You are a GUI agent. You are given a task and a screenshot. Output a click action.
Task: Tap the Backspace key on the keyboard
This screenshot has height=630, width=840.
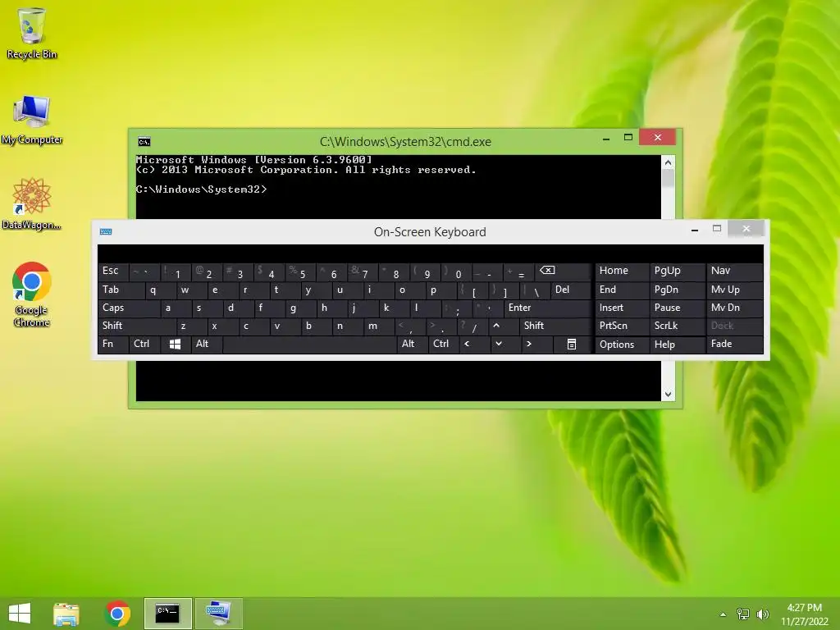(561, 271)
